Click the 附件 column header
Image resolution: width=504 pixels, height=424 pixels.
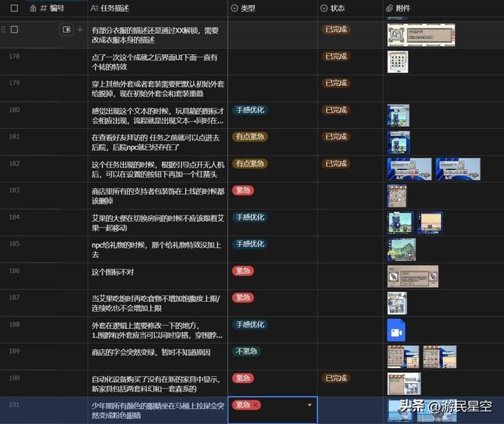(403, 8)
